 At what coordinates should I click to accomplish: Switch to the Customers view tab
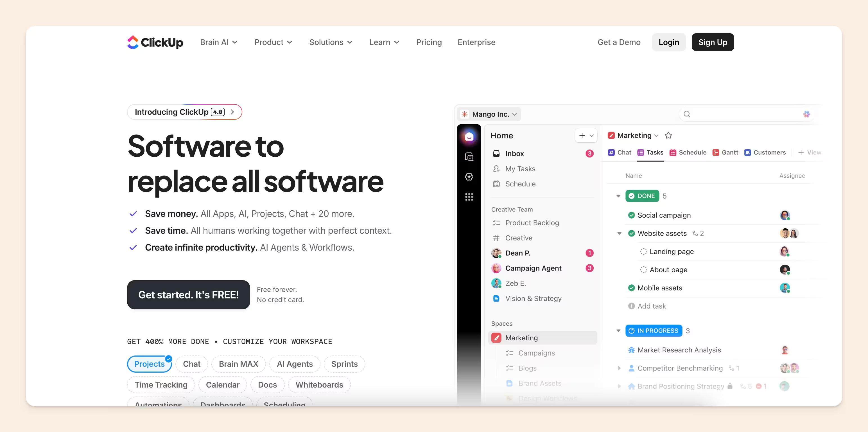pyautogui.click(x=765, y=153)
